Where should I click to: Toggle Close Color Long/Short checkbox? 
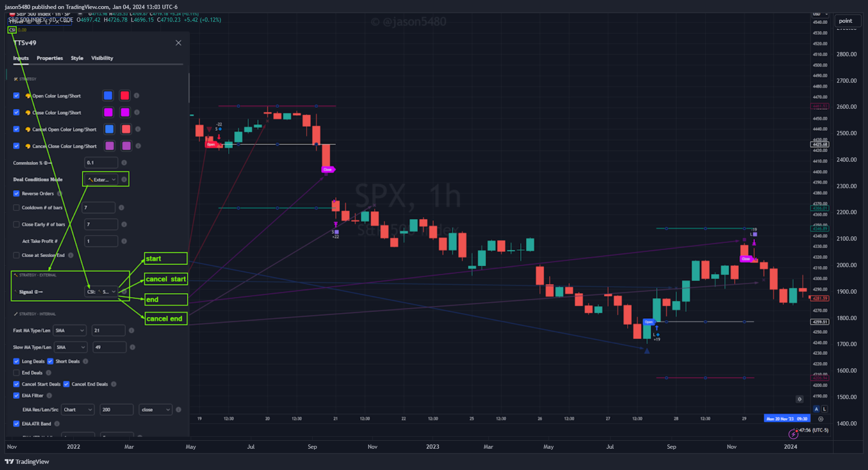[x=17, y=113]
